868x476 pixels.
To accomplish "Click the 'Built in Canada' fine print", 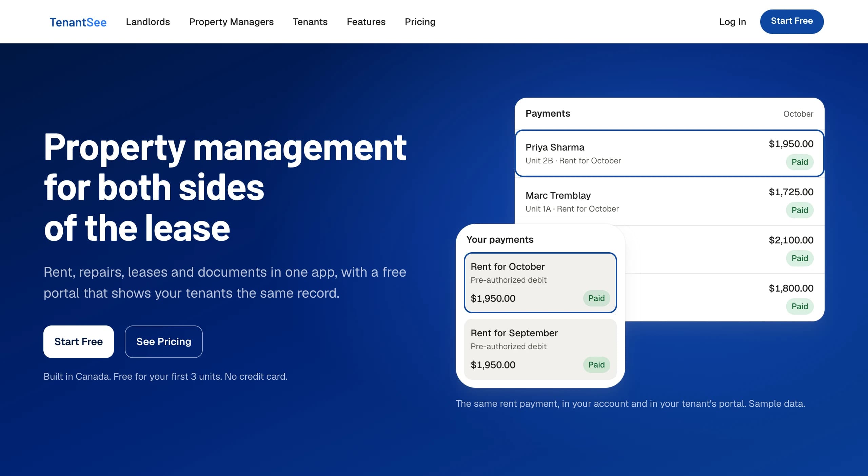I will point(165,376).
